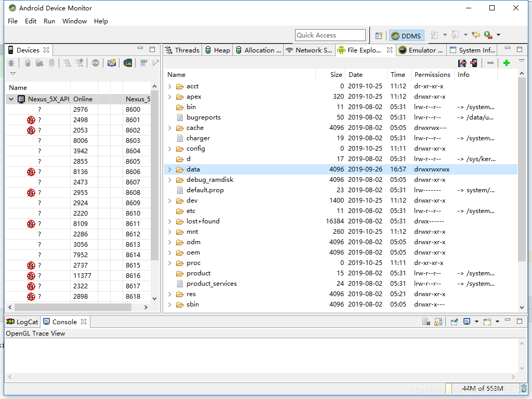Click the Update Heap icon in Devices toolbar
This screenshot has width=532, height=399.
(x=28, y=63)
